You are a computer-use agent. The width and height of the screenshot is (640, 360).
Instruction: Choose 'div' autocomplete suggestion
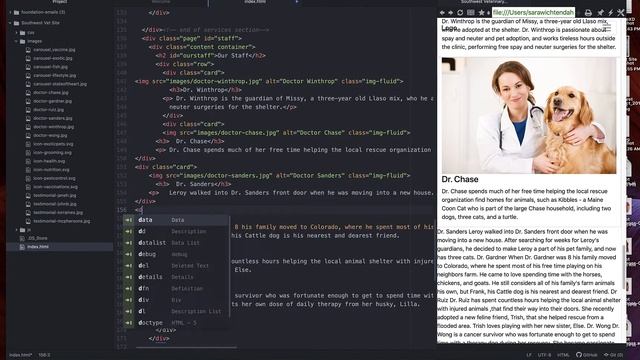[x=176, y=300]
